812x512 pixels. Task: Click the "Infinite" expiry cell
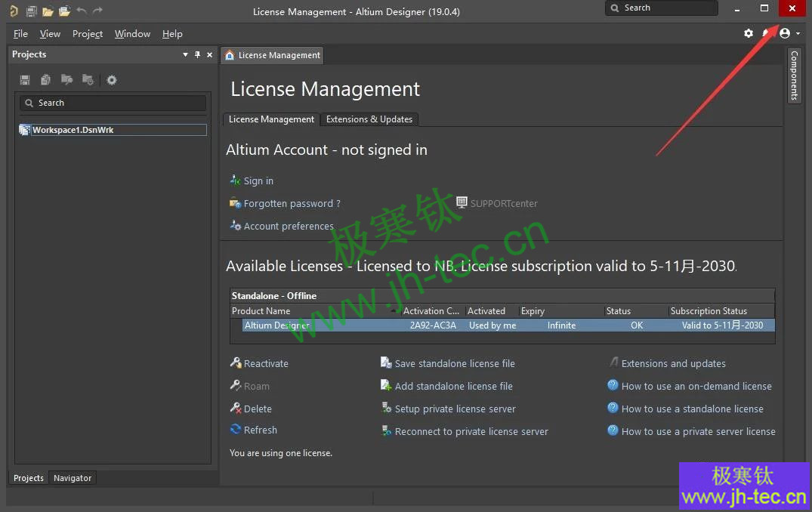[x=561, y=325]
